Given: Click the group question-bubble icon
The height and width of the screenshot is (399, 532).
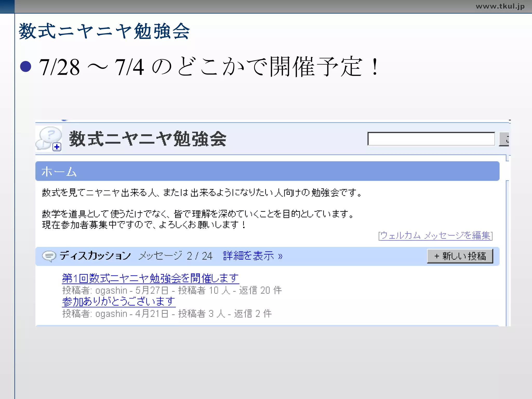Looking at the screenshot, I should tap(49, 138).
